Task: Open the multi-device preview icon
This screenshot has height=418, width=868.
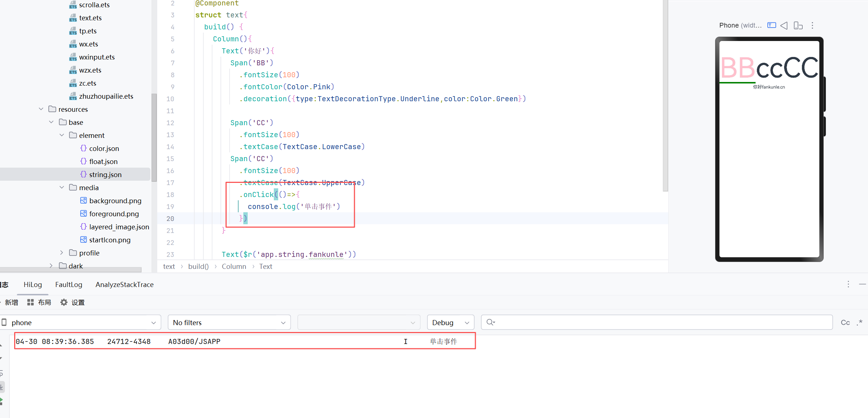Action: pyautogui.click(x=798, y=25)
